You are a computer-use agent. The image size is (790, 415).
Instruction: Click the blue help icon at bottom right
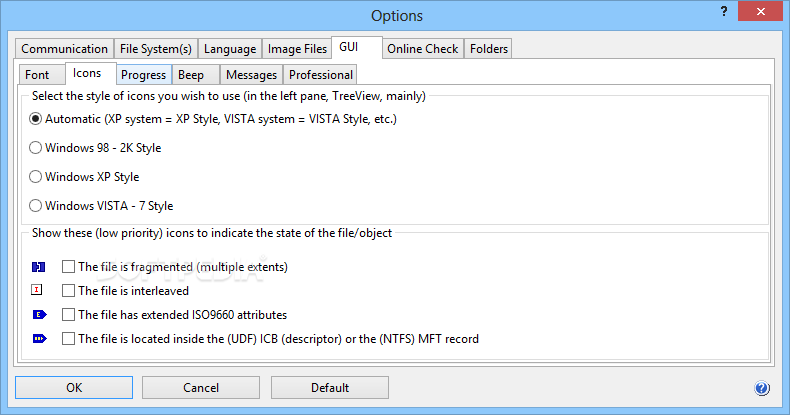(x=762, y=388)
